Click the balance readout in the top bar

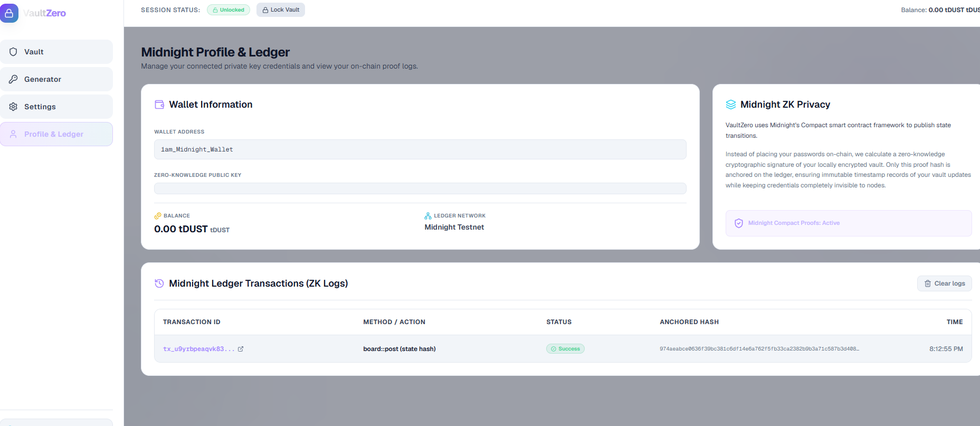[940, 10]
